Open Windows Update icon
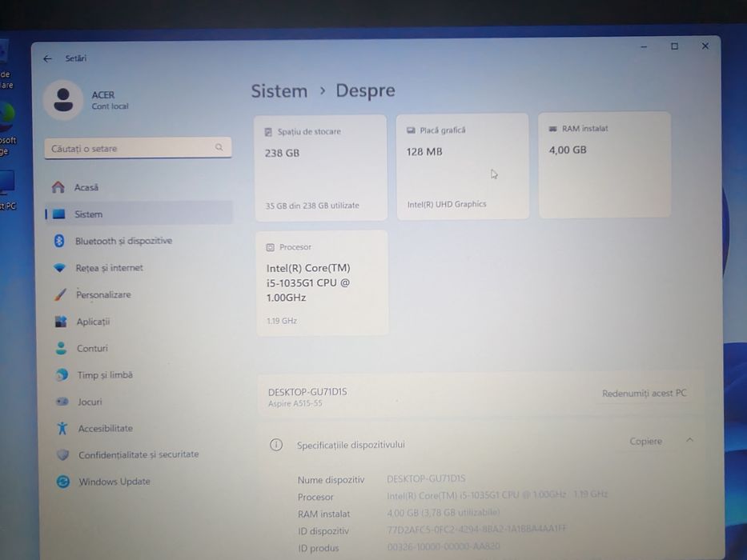747x560 pixels. tap(63, 482)
